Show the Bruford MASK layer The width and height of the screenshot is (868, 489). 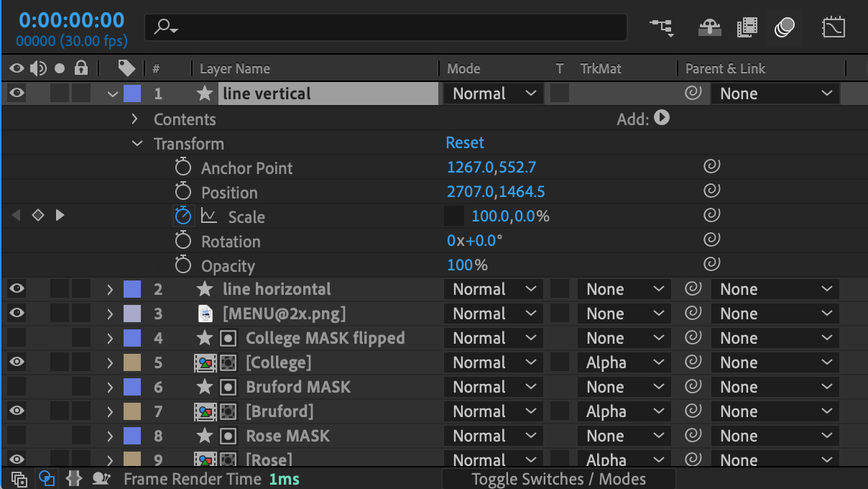pyautogui.click(x=17, y=386)
